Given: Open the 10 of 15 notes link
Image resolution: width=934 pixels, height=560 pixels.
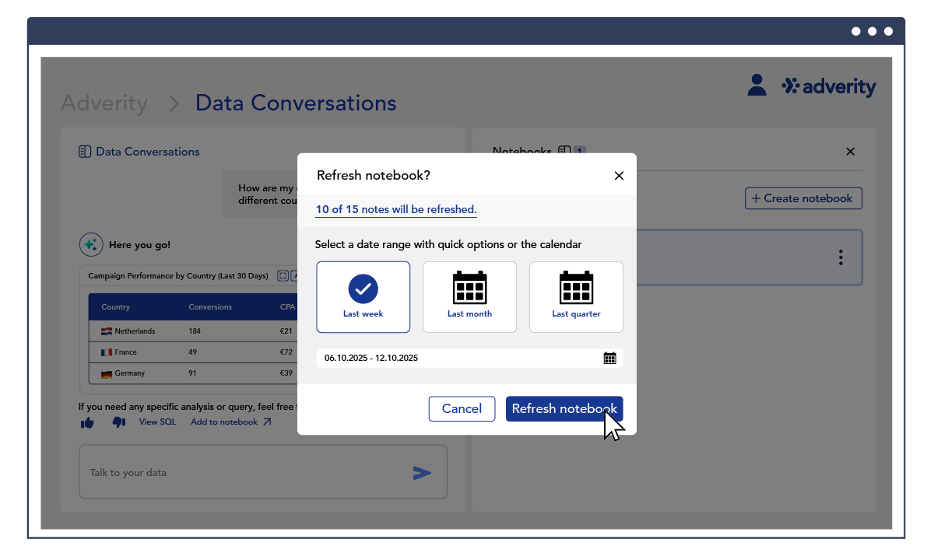Looking at the screenshot, I should point(395,209).
